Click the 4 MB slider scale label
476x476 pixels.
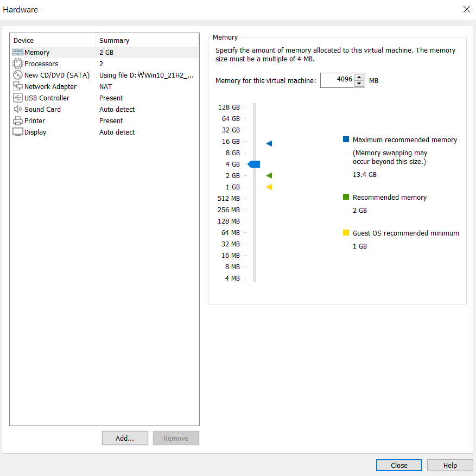coord(232,278)
